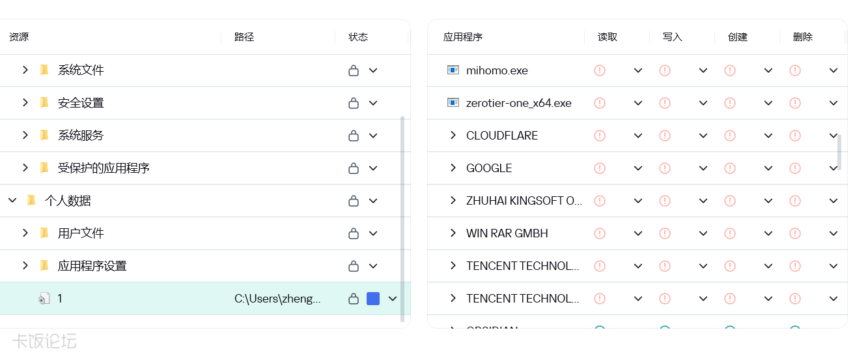Click mihomo.exe create (创建) warning icon

point(730,70)
